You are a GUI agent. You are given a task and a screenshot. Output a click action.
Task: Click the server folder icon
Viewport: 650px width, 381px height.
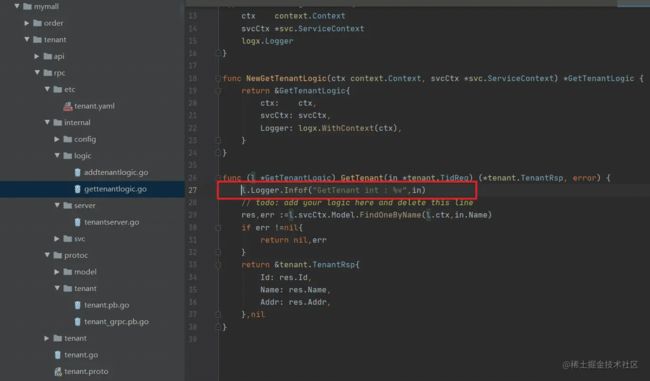68,205
